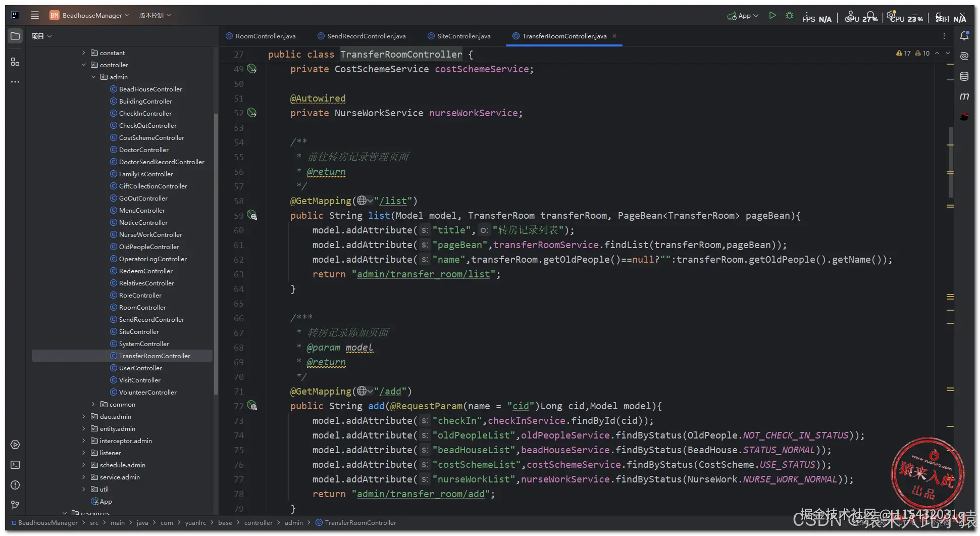
Task: Click the editor vertical scrollbar thumb
Action: coord(951,162)
